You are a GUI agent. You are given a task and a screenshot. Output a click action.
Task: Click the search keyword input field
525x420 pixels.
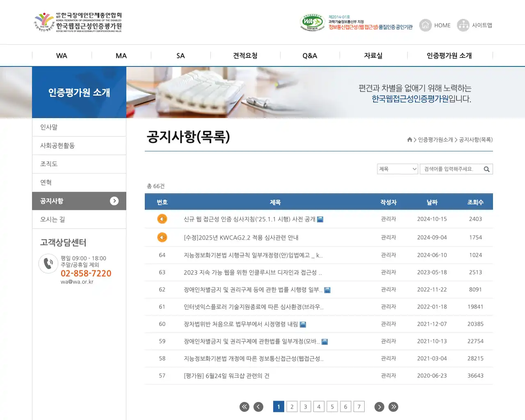[451, 169]
